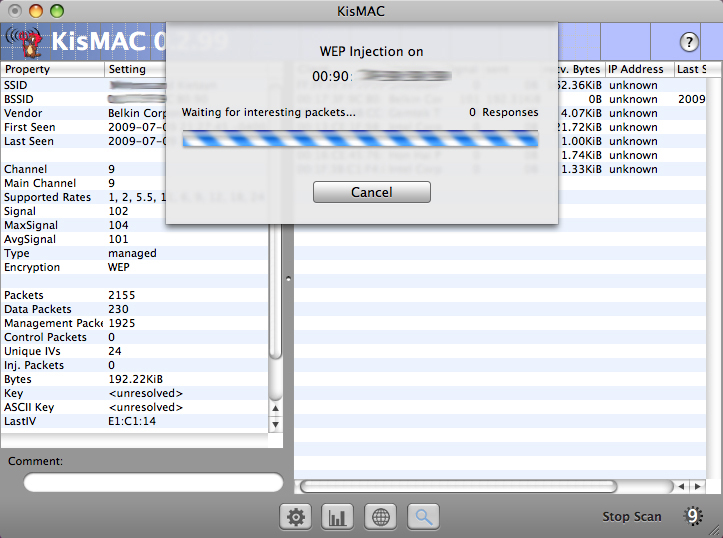The height and width of the screenshot is (538, 723).
Task: Zoom the KisMAC window with green button
Action: (57, 11)
